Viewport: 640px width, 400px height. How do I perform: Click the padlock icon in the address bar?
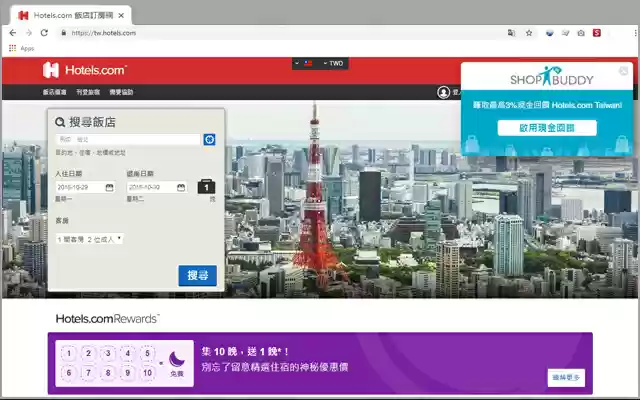(x=64, y=33)
